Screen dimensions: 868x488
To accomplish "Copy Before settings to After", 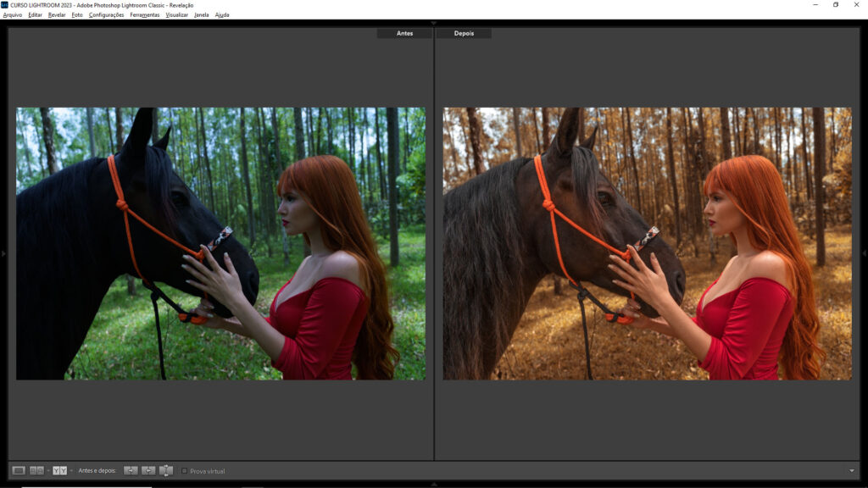I will pos(131,470).
